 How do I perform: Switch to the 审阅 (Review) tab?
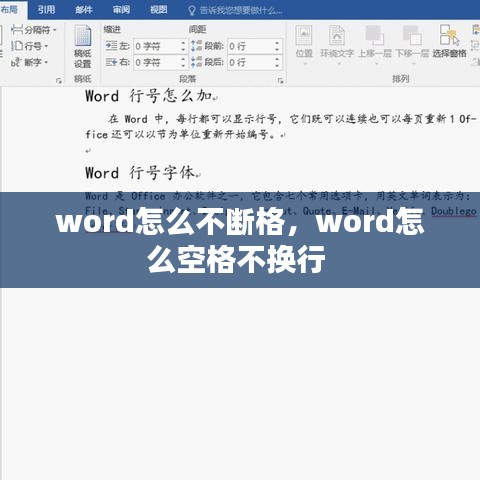tap(121, 10)
